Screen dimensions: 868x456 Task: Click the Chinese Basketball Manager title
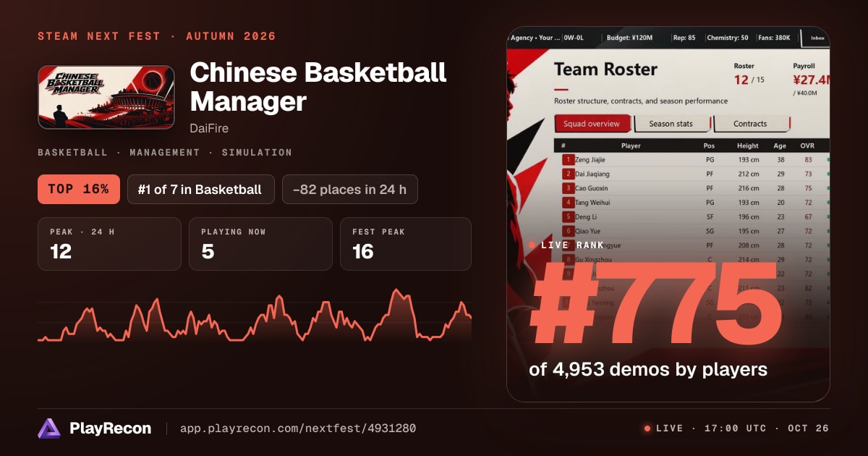(318, 87)
